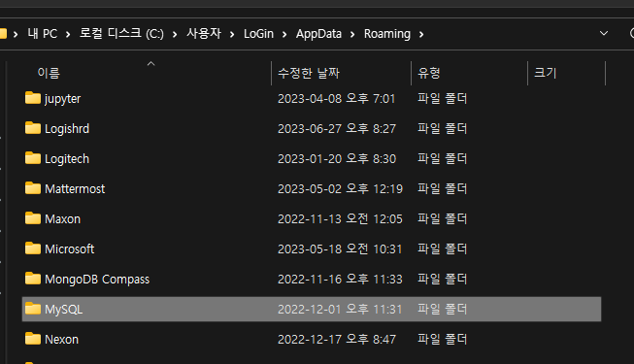Click the jupyter folder name
Viewport: 634px width, 364px height.
(63, 99)
